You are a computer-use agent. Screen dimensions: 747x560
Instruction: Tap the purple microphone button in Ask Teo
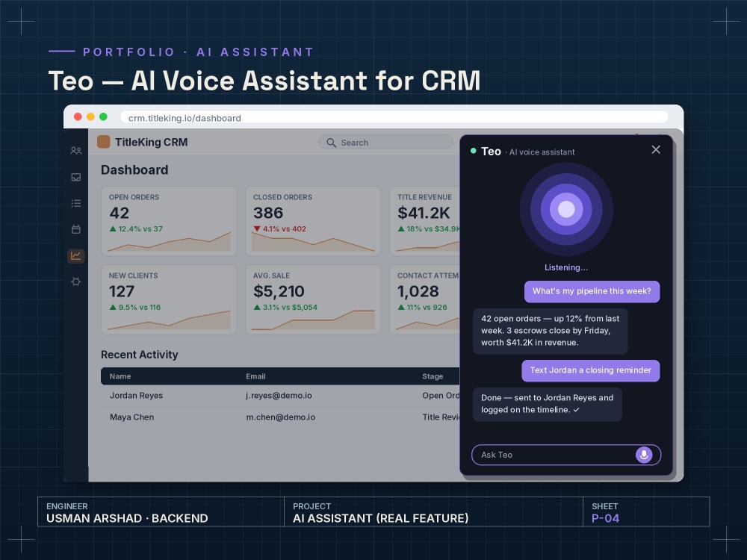(x=644, y=455)
